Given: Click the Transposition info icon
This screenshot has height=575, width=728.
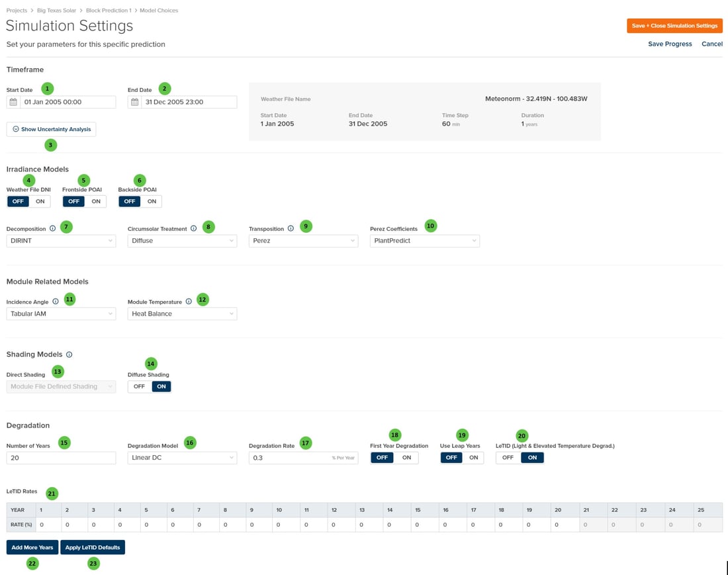Looking at the screenshot, I should coord(291,228).
